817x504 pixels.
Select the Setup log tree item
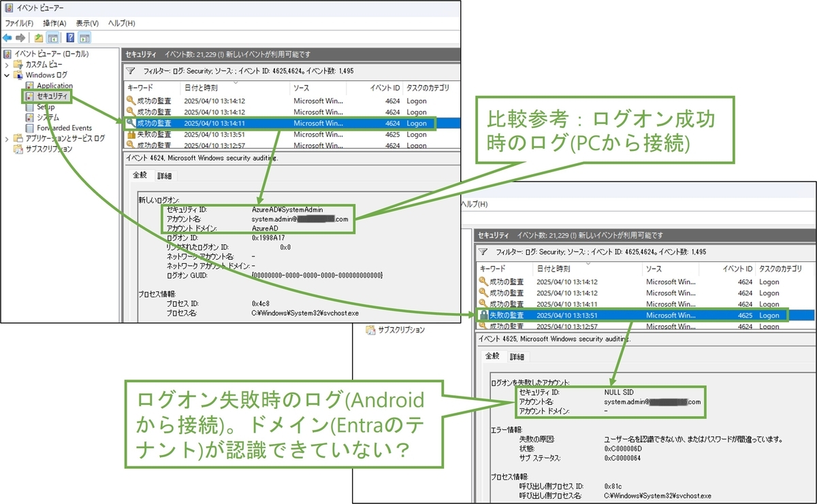tap(46, 107)
